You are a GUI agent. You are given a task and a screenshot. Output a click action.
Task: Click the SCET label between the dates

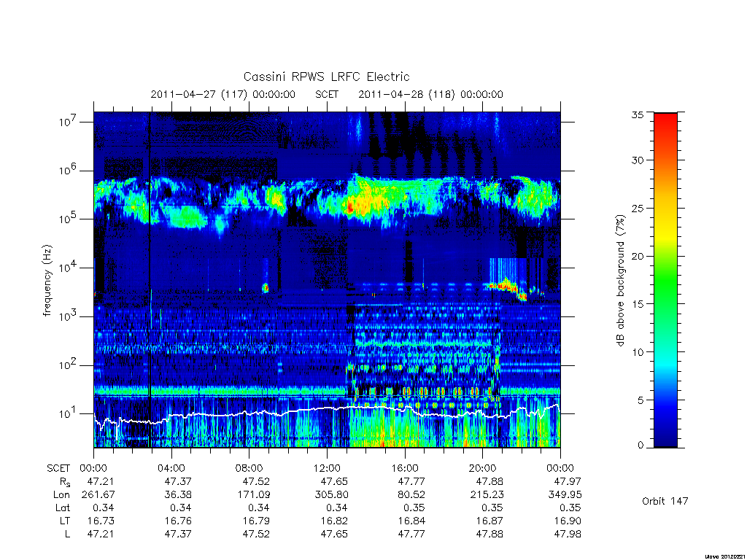[327, 94]
